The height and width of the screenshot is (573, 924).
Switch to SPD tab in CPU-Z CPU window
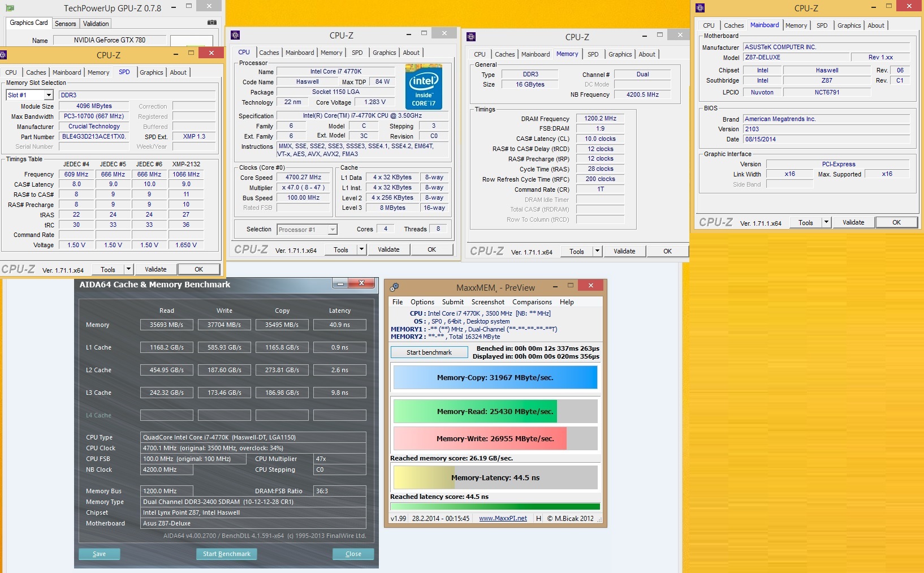point(357,53)
